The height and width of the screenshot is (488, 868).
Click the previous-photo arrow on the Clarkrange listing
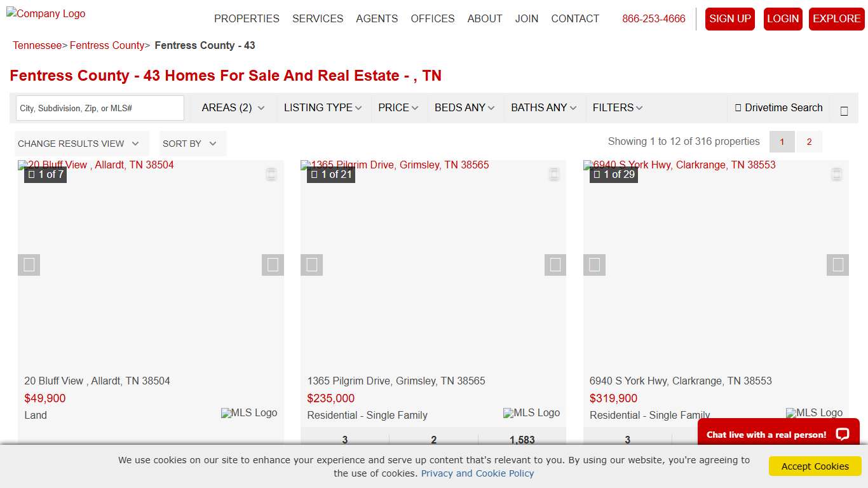(594, 265)
